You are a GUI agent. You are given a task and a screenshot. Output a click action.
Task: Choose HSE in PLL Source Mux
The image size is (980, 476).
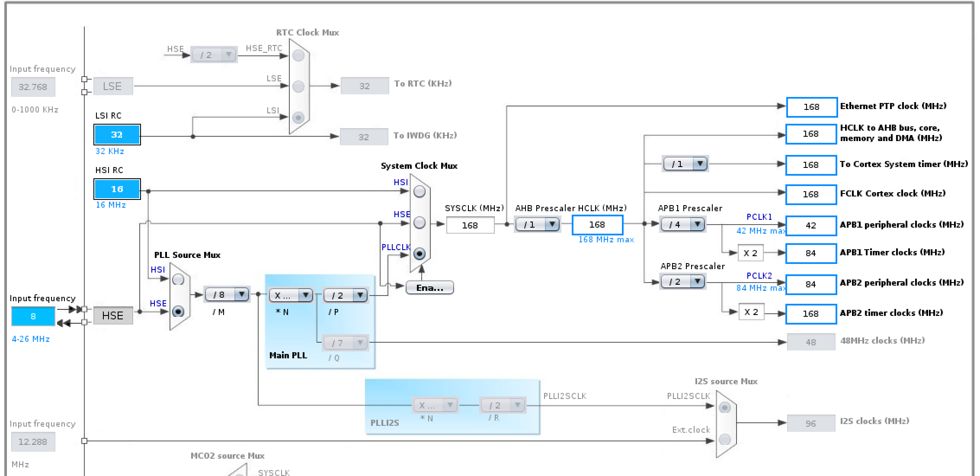[178, 312]
